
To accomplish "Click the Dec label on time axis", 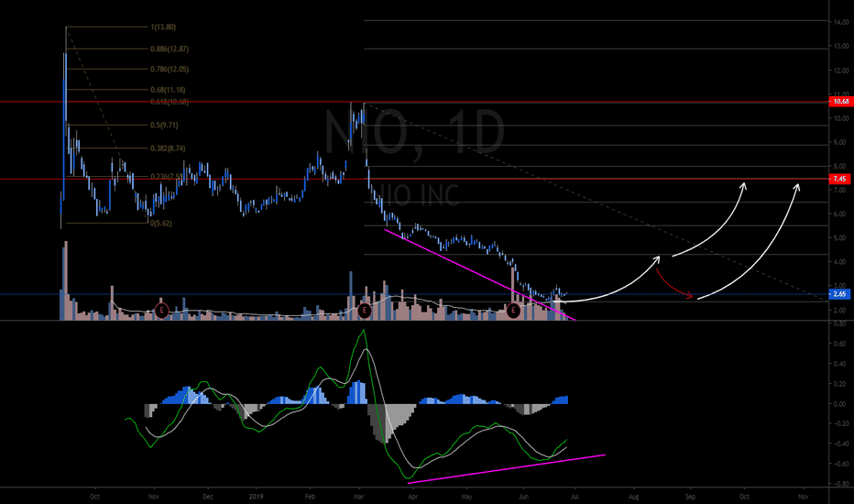I will point(207,497).
